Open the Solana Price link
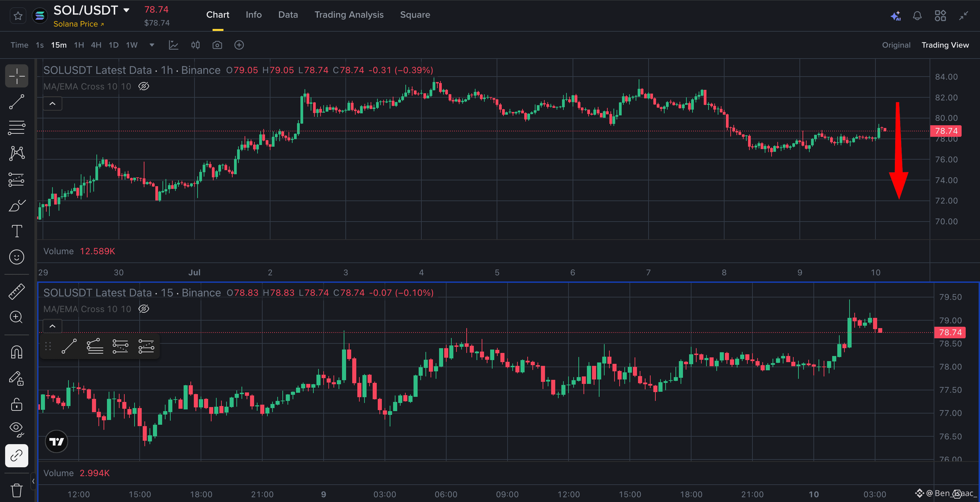 79,24
